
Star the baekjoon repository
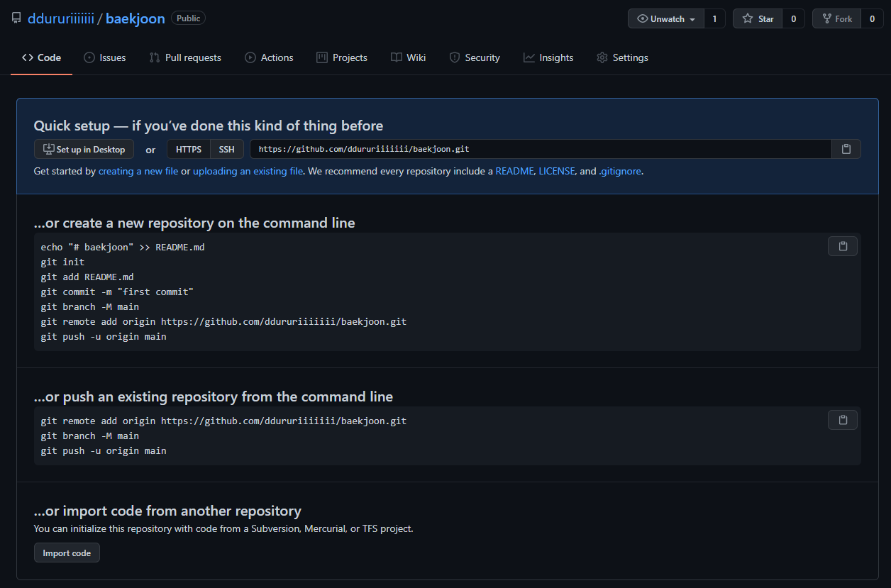click(758, 18)
